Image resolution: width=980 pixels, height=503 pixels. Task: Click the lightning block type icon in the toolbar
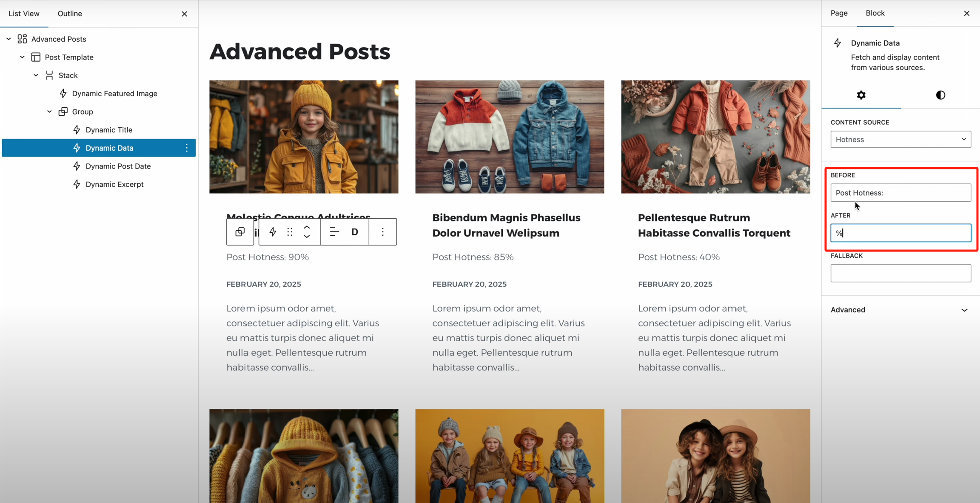pyautogui.click(x=273, y=232)
